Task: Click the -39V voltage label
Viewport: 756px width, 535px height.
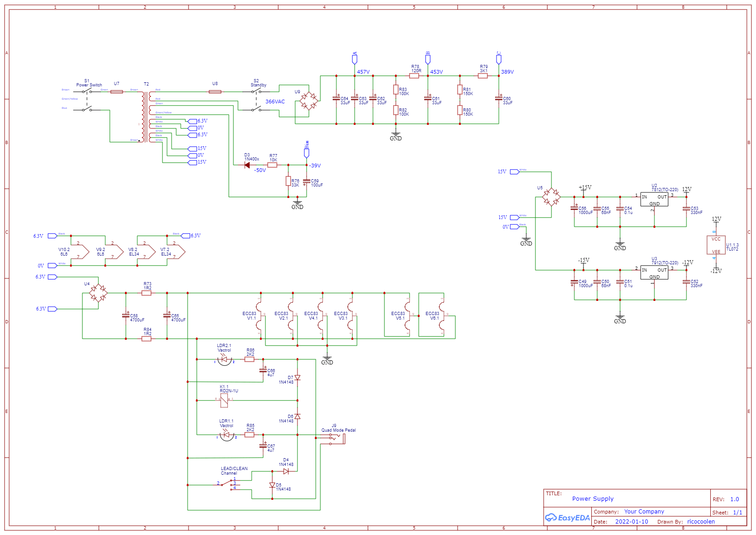Action: (x=315, y=166)
